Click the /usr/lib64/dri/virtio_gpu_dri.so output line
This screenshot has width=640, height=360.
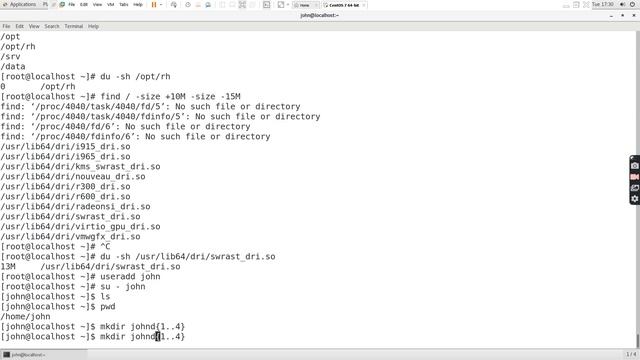coord(80,227)
